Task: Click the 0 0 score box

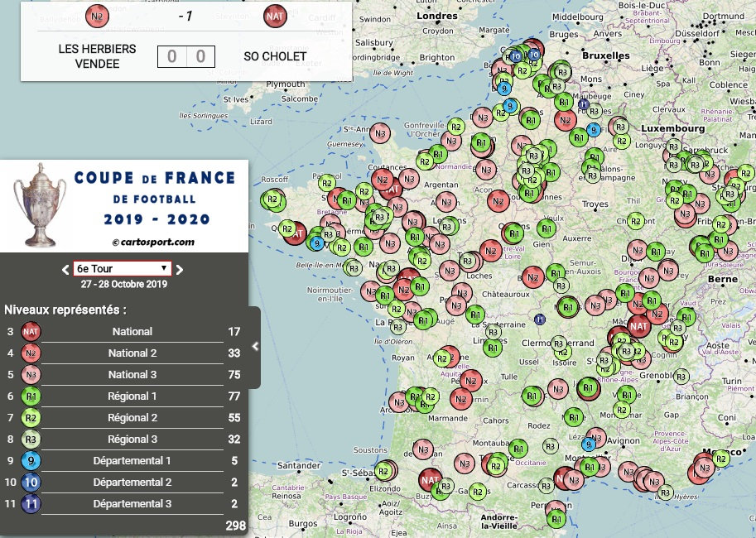Action: (186, 56)
